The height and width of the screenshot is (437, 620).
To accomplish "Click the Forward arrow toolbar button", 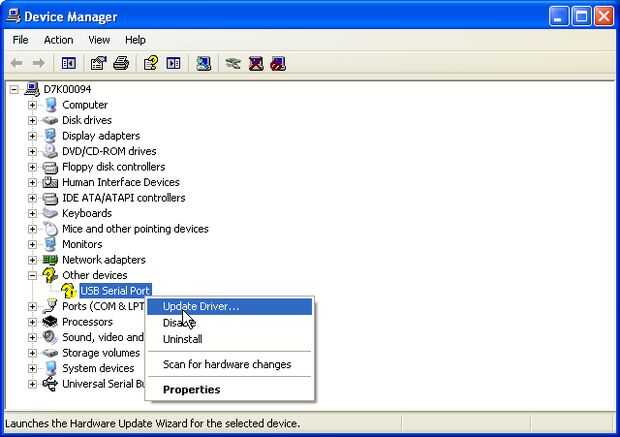I will pos(38,63).
